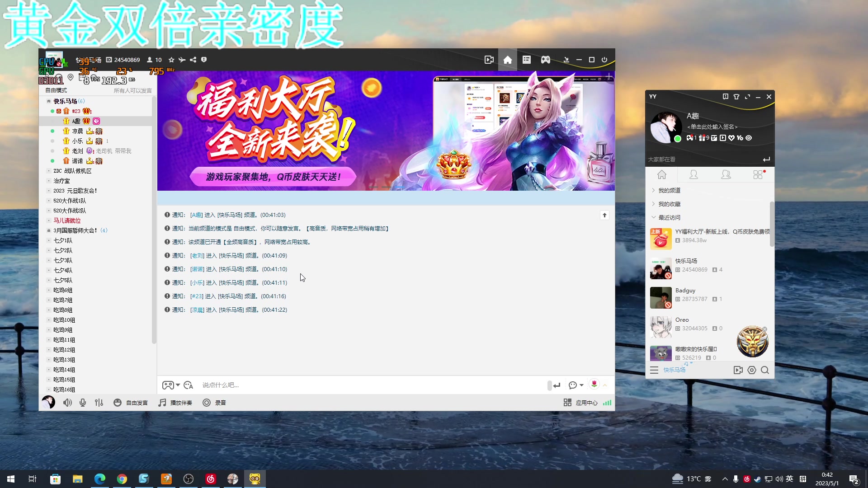This screenshot has width=868, height=488.
Task: Select user 老刘 in channel member list
Action: point(77,151)
